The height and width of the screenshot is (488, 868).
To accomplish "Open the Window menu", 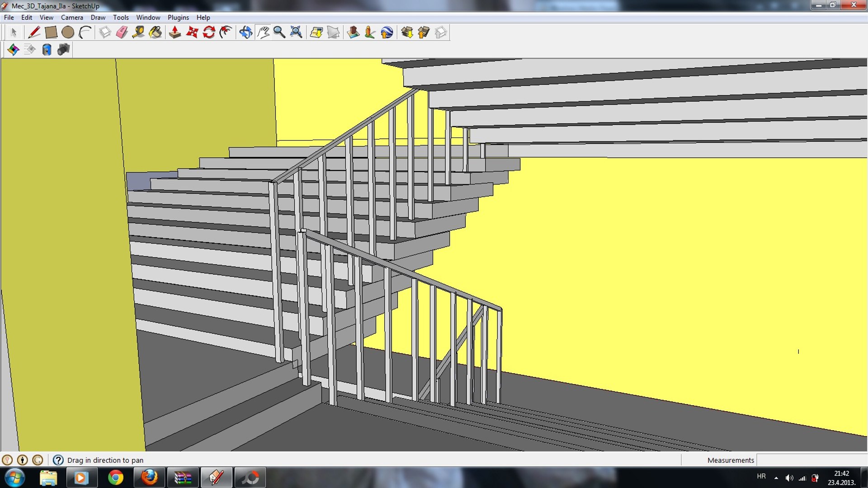I will [148, 17].
